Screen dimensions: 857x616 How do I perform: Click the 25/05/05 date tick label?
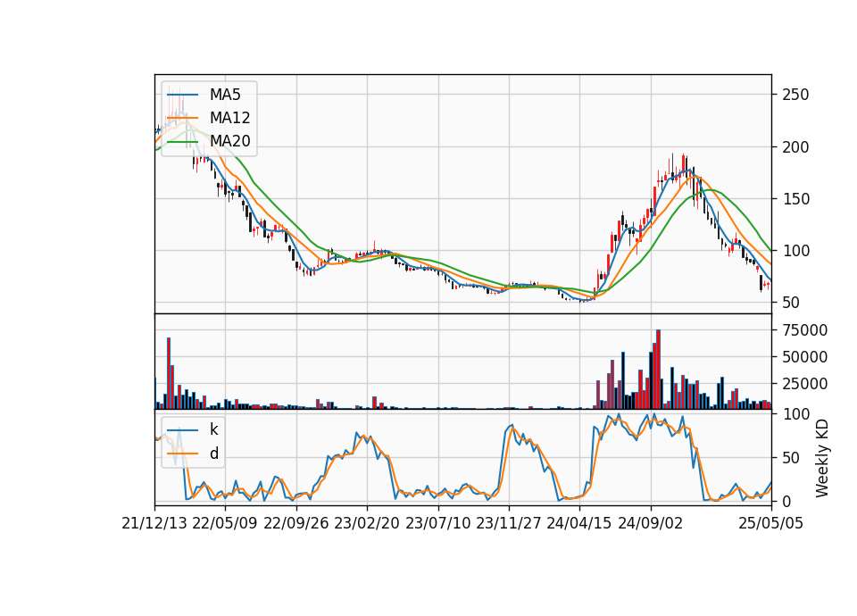point(771,523)
